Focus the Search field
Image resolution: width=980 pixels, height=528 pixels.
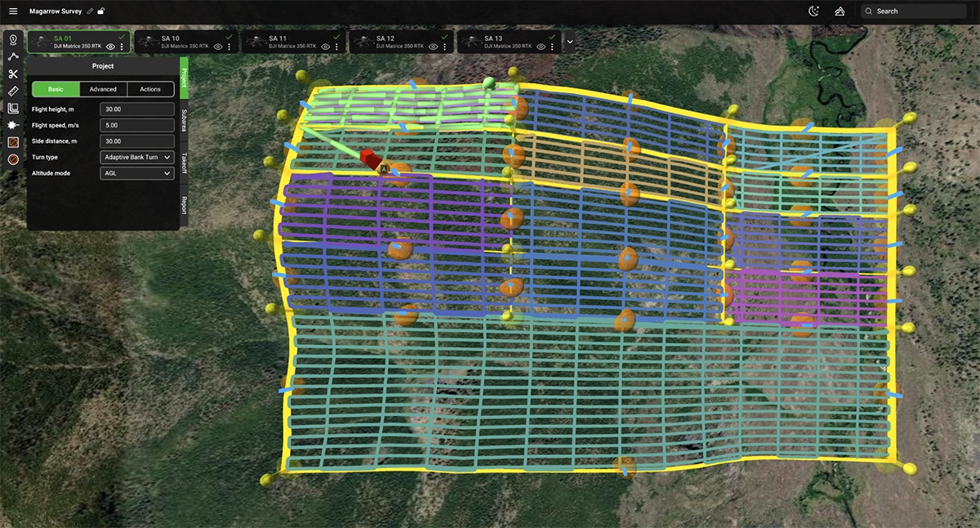(915, 11)
